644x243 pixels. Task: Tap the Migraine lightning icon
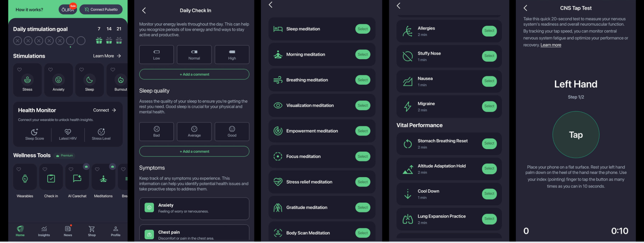click(407, 106)
